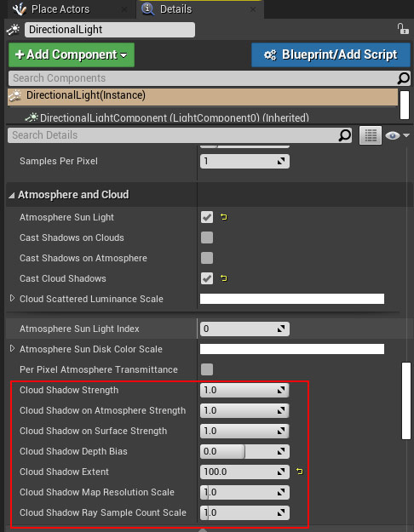Reset Cast Cloud Shadows to default
Image resolution: width=414 pixels, height=532 pixels.
[224, 278]
